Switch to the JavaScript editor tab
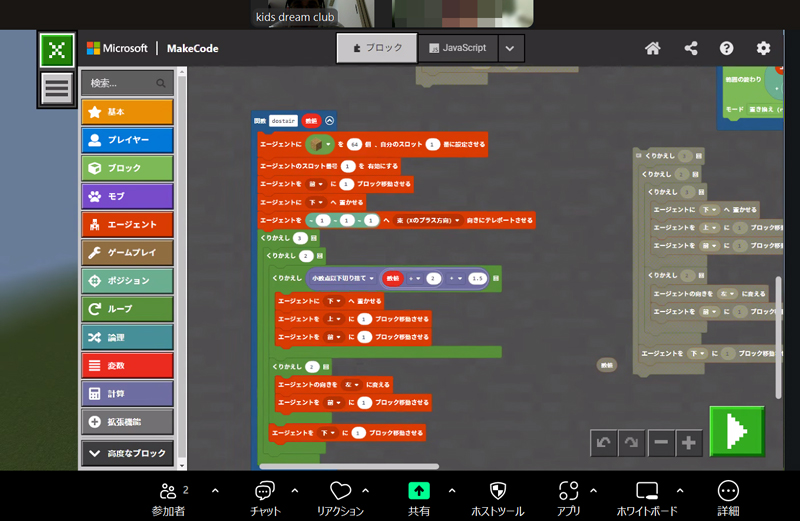Image resolution: width=800 pixels, height=521 pixels. (456, 48)
